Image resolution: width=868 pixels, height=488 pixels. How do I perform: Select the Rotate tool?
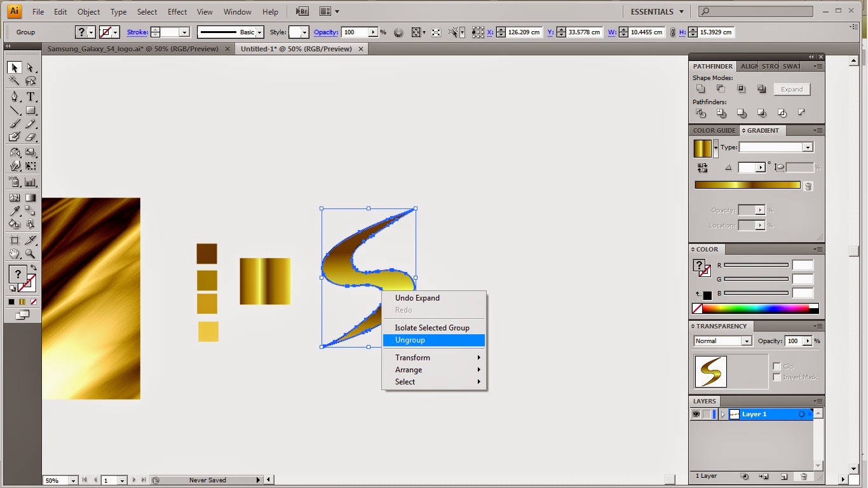pyautogui.click(x=15, y=152)
